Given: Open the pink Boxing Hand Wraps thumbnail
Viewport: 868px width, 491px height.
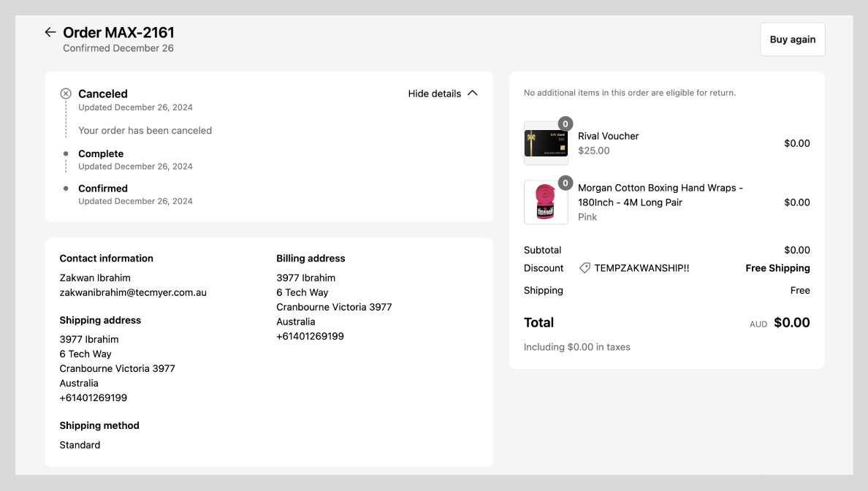Looking at the screenshot, I should coord(546,202).
